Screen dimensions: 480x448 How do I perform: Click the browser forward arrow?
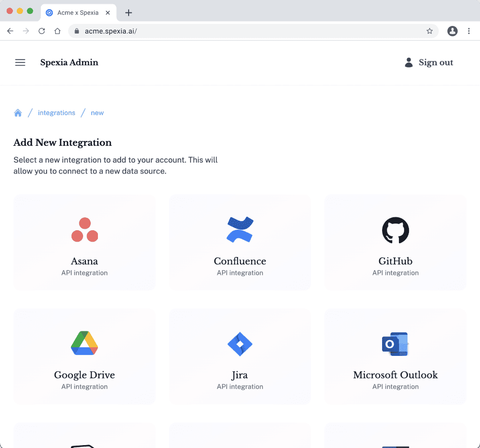point(26,31)
